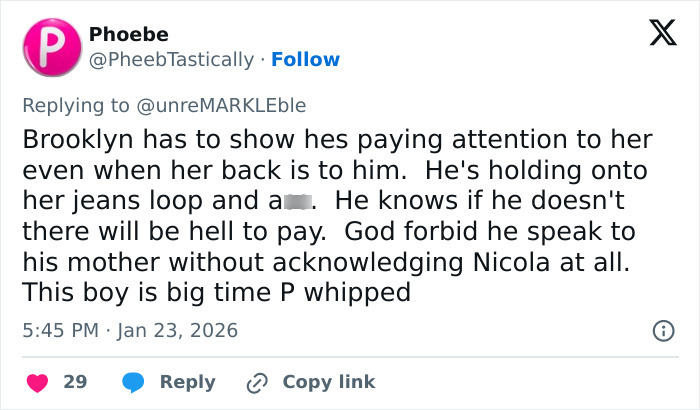Follow Phoebe using the Follow link
700x410 pixels.
[307, 60]
